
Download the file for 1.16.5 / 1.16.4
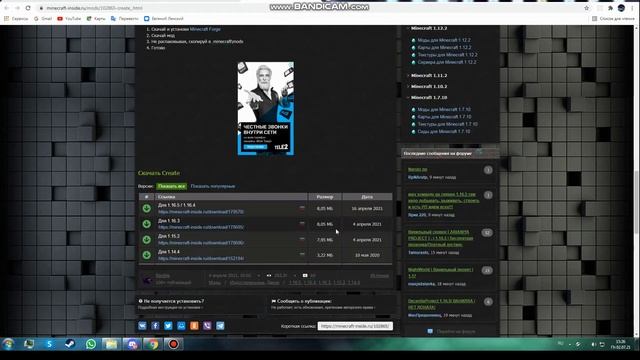147,209
